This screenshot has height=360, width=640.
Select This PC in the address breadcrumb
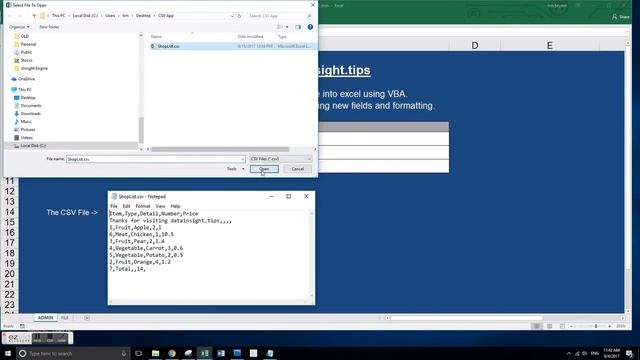point(58,16)
